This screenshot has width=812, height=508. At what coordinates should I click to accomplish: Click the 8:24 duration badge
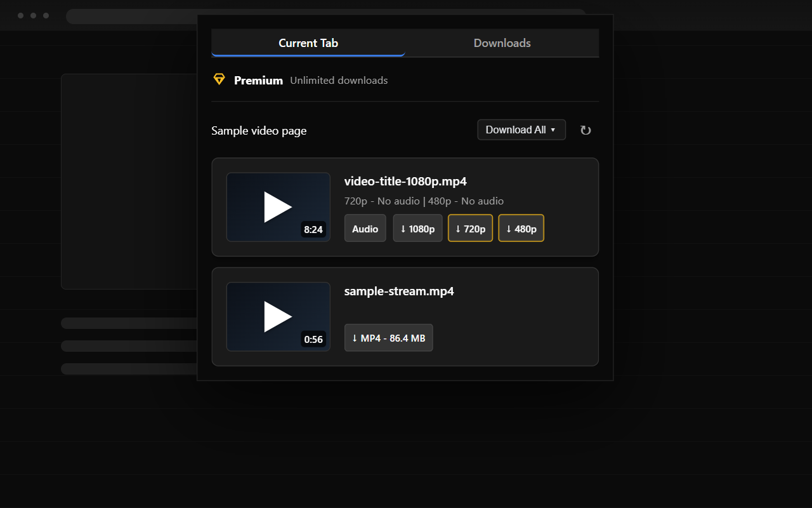point(313,229)
